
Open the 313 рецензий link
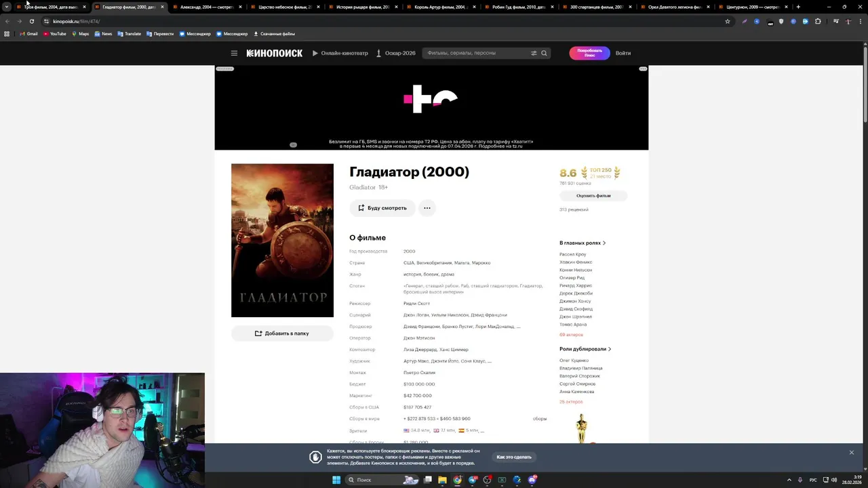coord(574,209)
